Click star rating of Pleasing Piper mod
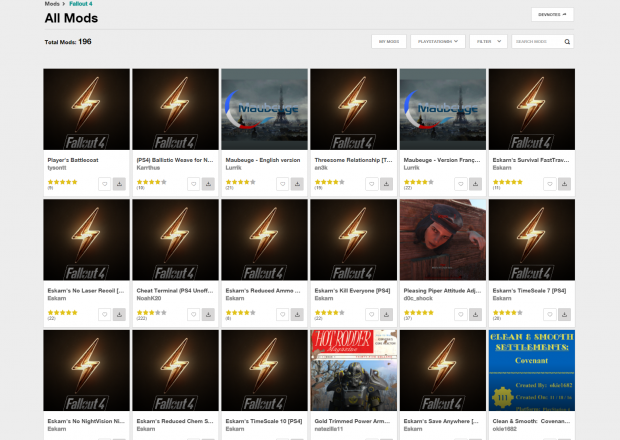Viewport: 620px width, 440px height. tap(418, 312)
